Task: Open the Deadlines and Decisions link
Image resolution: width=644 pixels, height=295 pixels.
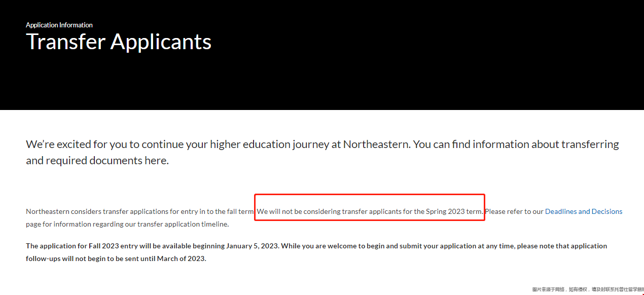Action: (x=583, y=211)
